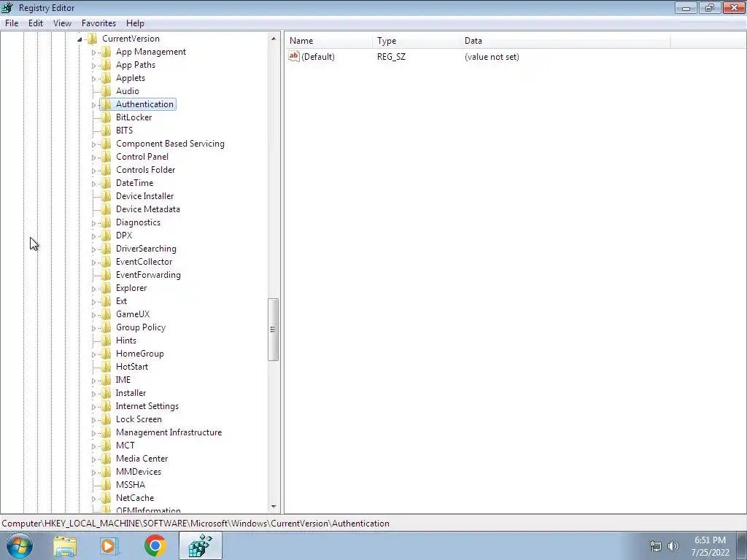The image size is (747, 560).
Task: Click the tree scroll up arrow
Action: tap(274, 39)
